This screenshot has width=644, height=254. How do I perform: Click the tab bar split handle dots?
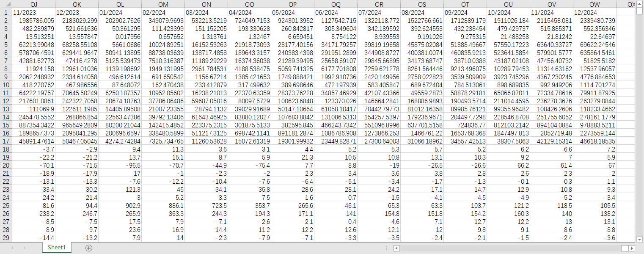(x=387, y=248)
